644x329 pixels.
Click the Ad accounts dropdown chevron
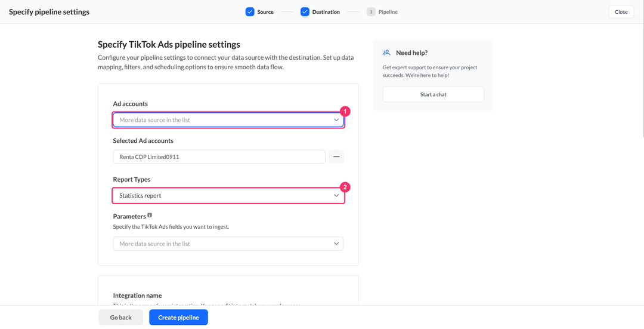336,120
